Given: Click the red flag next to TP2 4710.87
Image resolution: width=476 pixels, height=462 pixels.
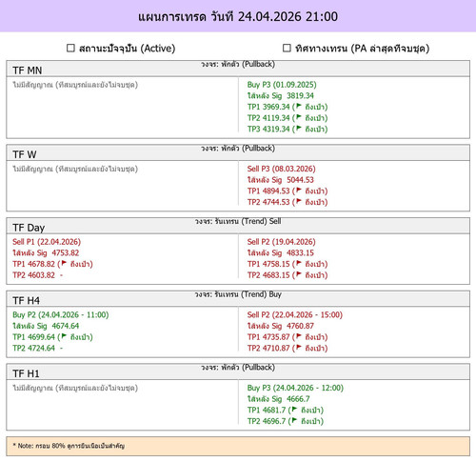Looking at the screenshot, I should click(299, 348).
